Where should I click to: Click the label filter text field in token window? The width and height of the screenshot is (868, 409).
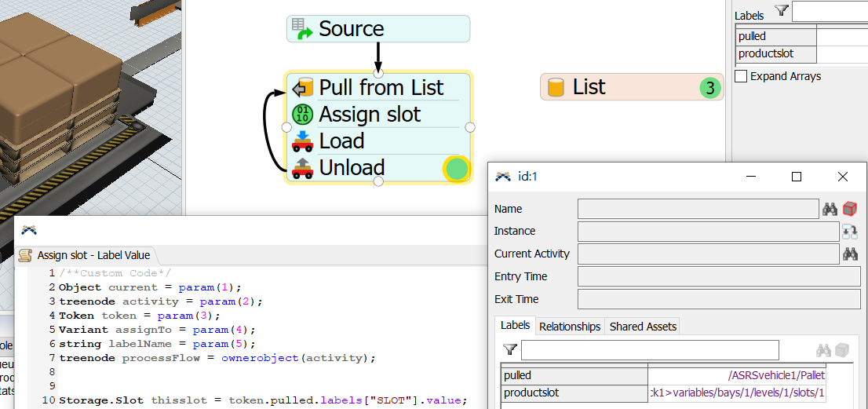[650, 350]
